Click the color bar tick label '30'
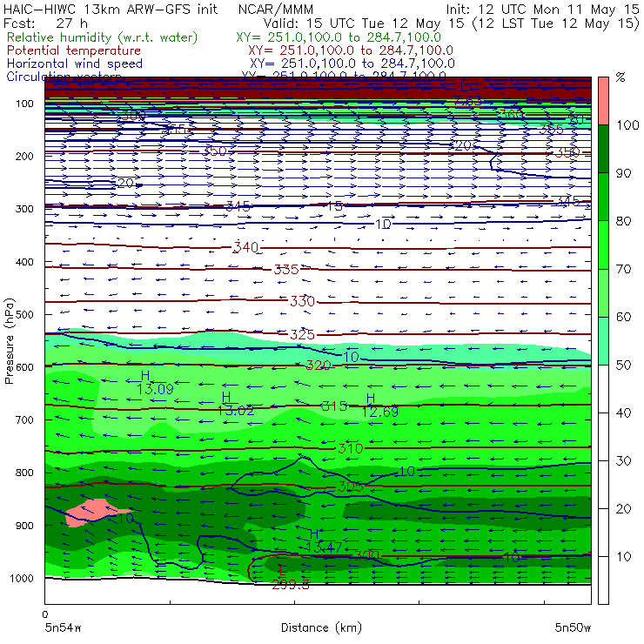The height and width of the screenshot is (644, 644). pos(623,460)
